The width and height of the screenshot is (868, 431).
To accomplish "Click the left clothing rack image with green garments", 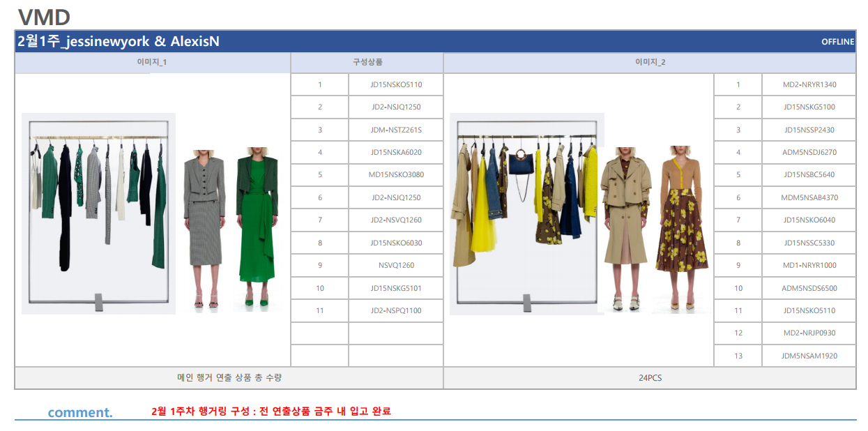I will tap(98, 214).
